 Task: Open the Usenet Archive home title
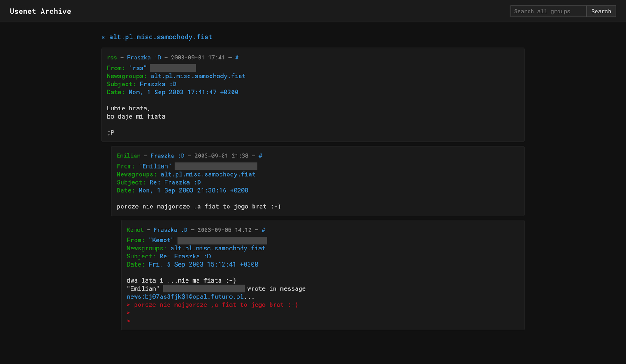coord(40,11)
